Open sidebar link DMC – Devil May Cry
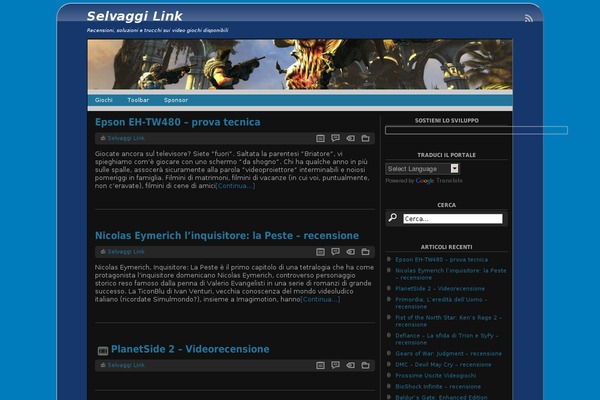 pyautogui.click(x=443, y=365)
